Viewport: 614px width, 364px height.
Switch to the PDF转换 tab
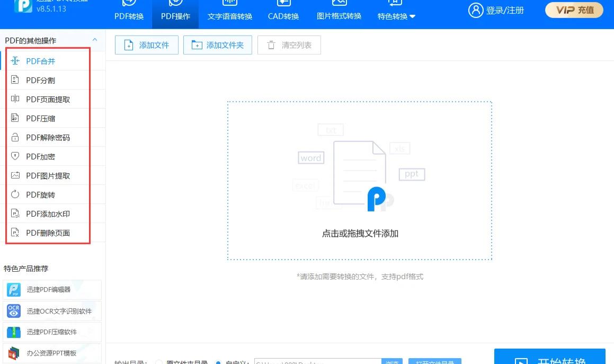(x=129, y=14)
